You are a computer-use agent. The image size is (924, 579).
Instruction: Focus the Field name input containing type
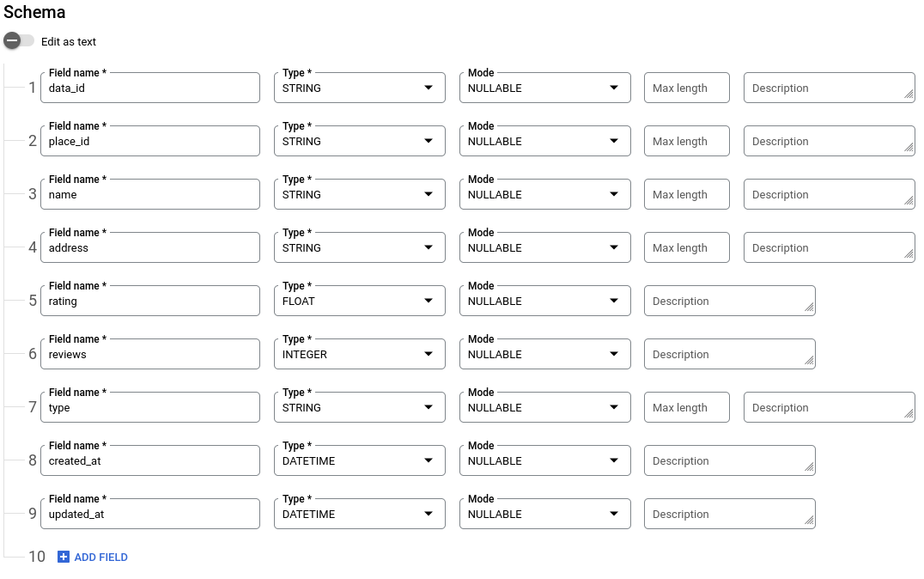(x=149, y=408)
